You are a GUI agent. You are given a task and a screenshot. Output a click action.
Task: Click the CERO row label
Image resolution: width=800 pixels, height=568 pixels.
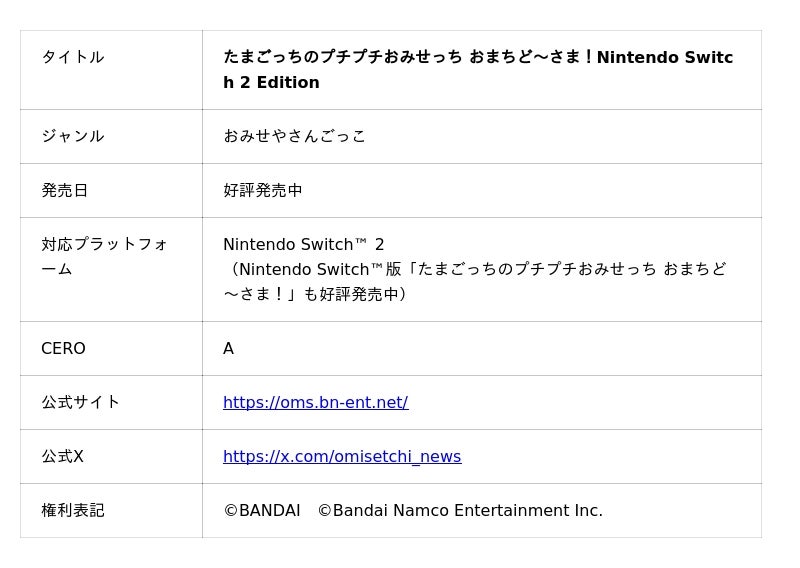[x=63, y=349]
